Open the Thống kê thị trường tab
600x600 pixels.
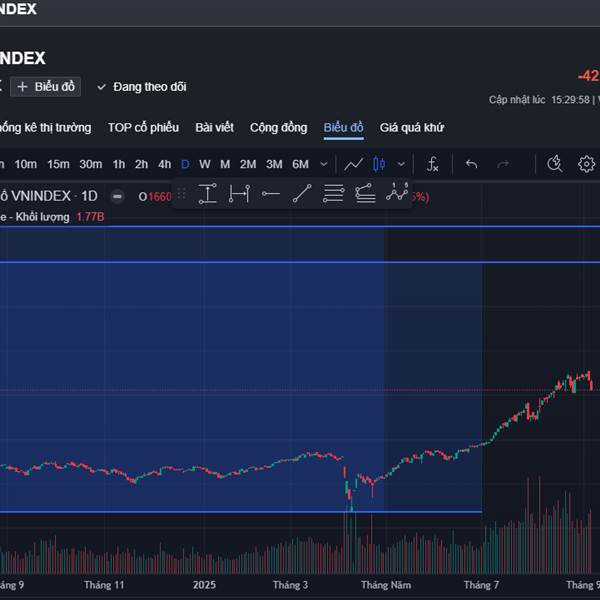click(45, 128)
